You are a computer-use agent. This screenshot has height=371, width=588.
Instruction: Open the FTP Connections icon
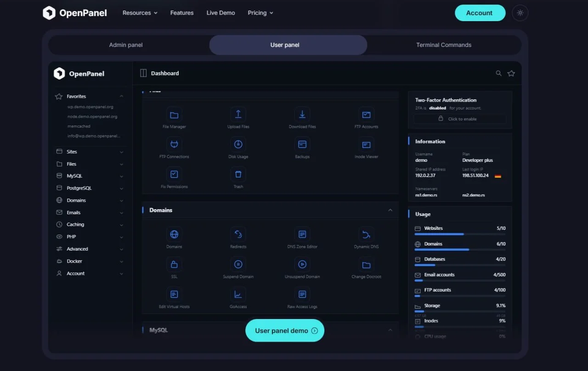pyautogui.click(x=174, y=145)
